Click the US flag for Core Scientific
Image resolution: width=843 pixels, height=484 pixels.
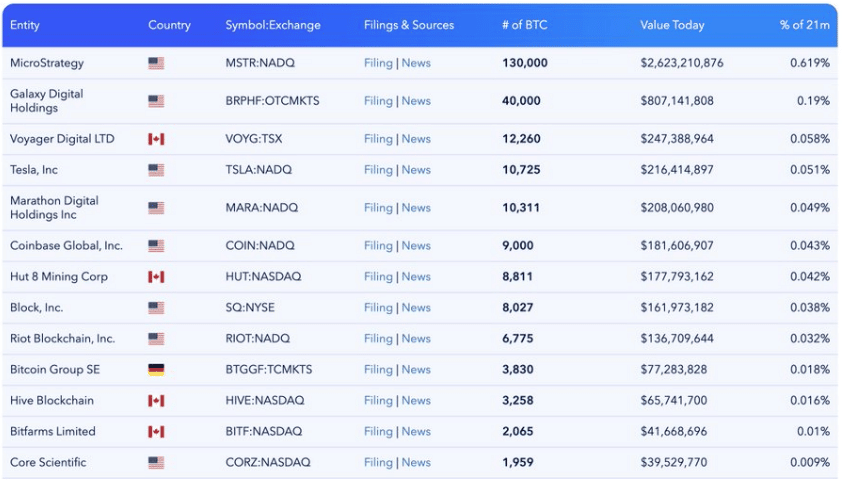(156, 463)
